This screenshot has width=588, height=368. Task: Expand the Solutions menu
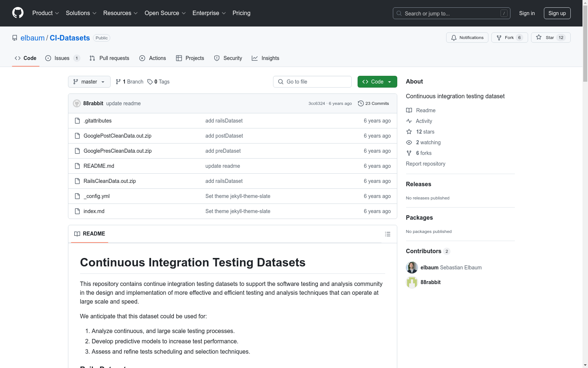pyautogui.click(x=81, y=13)
